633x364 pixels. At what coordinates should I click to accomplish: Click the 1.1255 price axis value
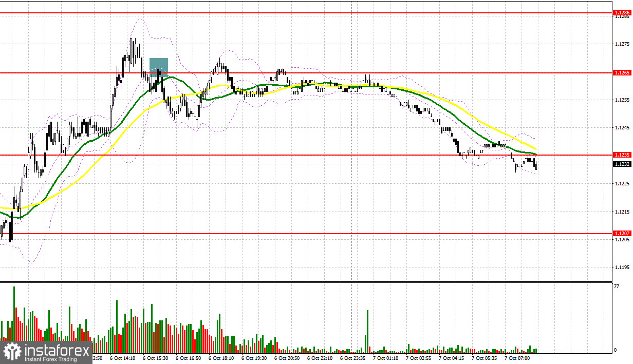(x=621, y=100)
